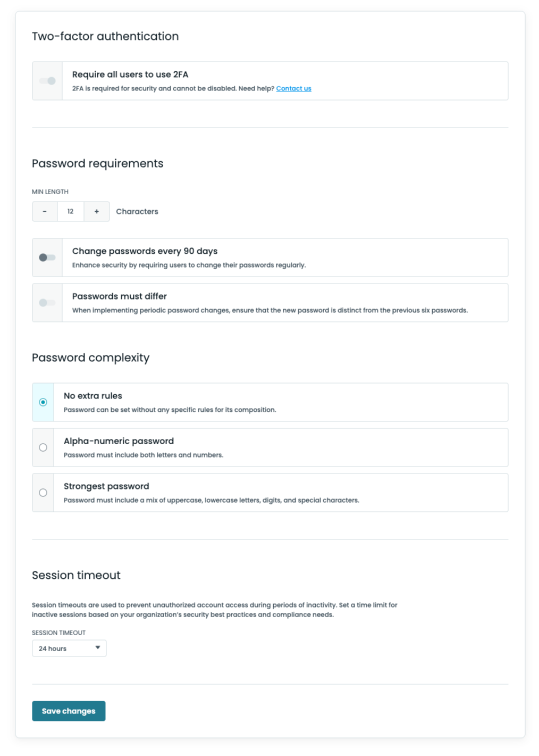The width and height of the screenshot is (539, 756).
Task: Click the Passwords must differ label
Action: (x=120, y=296)
